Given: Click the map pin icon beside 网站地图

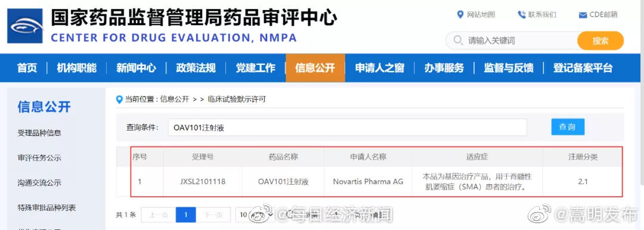Looking at the screenshot, I should click(x=460, y=14).
